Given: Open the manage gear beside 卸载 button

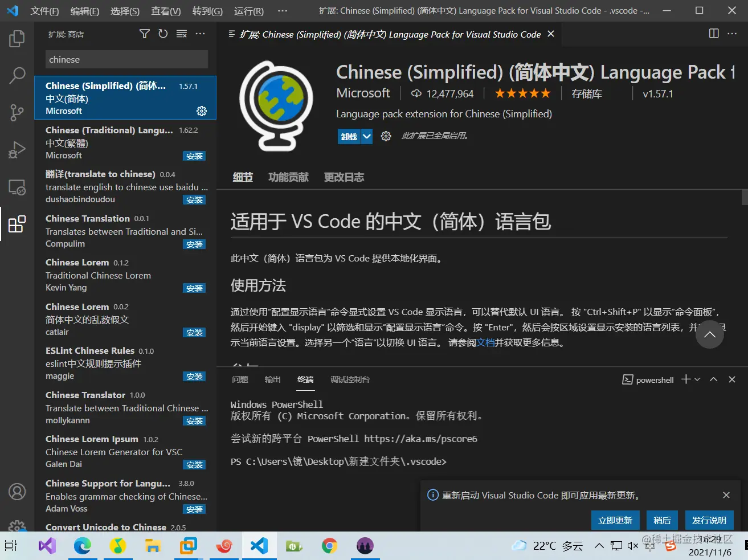Looking at the screenshot, I should tap(386, 136).
